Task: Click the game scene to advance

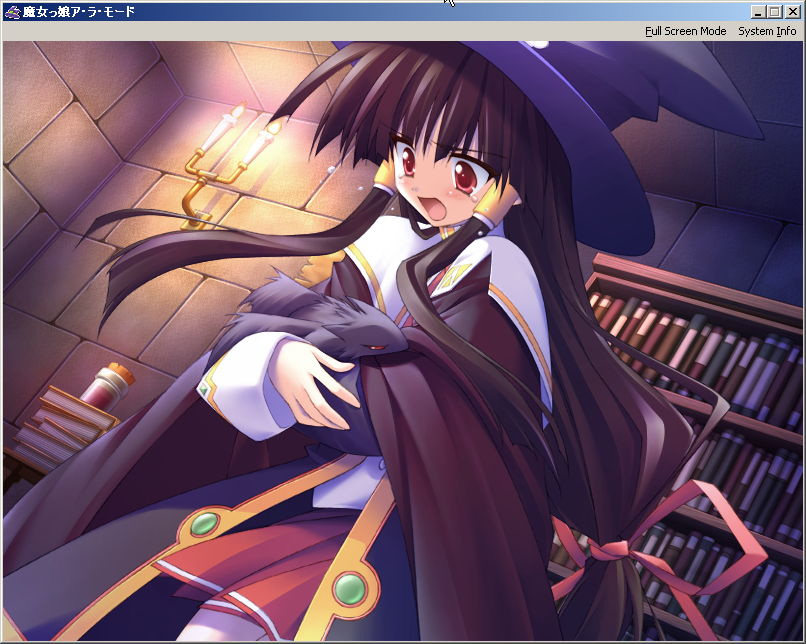Action: tap(403, 341)
